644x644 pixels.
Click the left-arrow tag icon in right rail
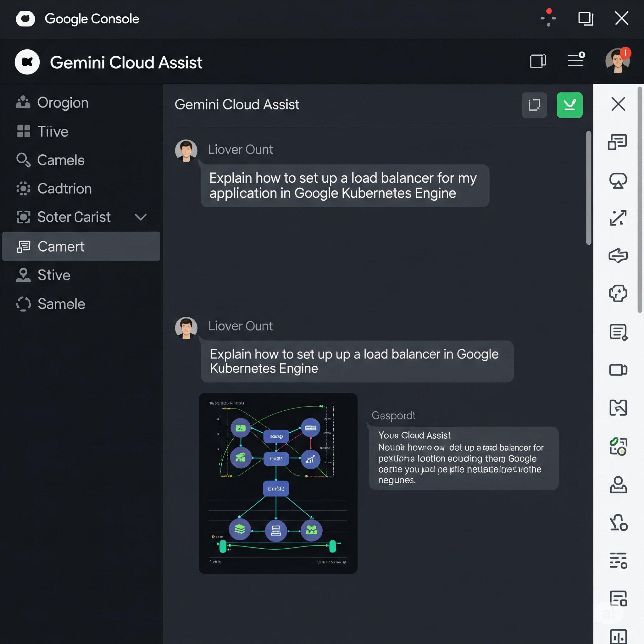[x=618, y=256]
